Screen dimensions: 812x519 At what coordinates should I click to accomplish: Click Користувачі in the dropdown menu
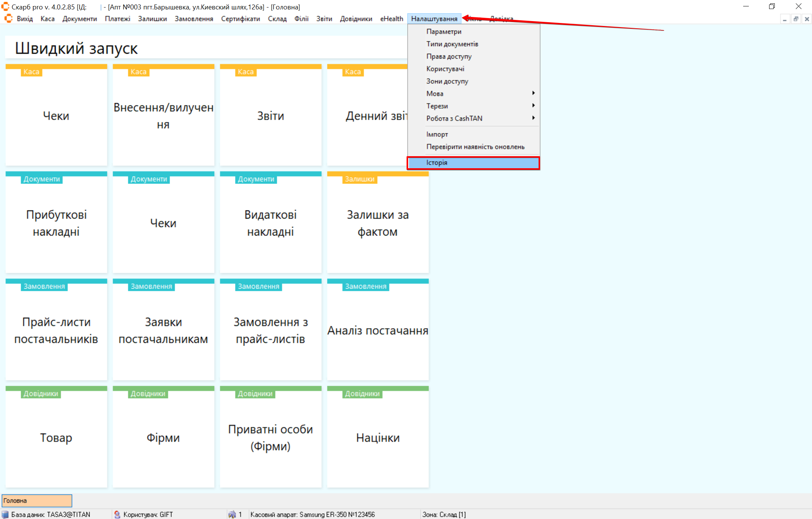[x=445, y=69]
